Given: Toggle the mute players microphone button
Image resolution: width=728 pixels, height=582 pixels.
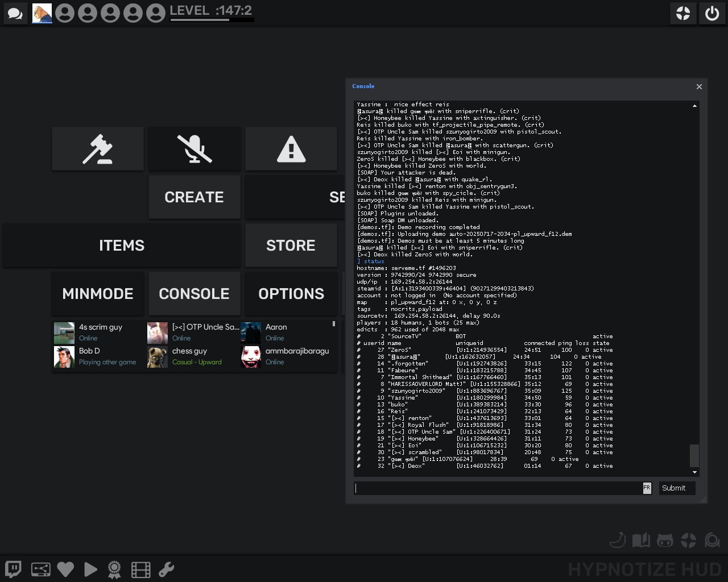Looking at the screenshot, I should [x=195, y=149].
